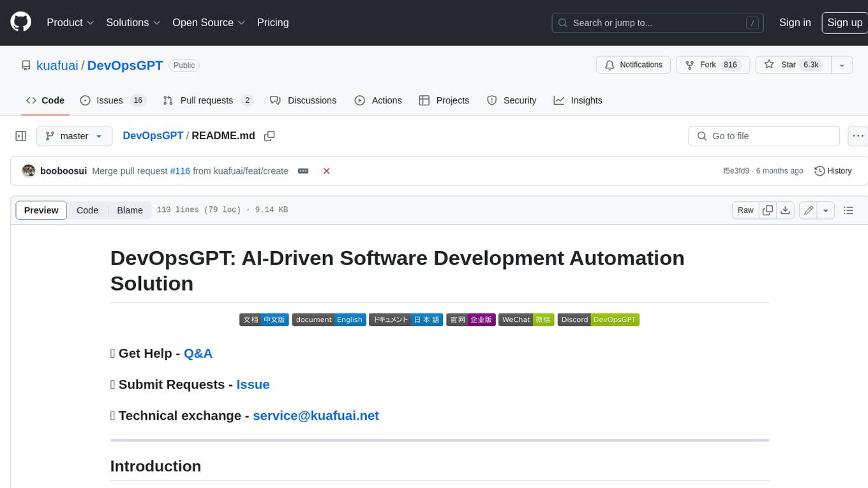Focus the Search or jump to field
868x488 pixels.
pyautogui.click(x=658, y=22)
